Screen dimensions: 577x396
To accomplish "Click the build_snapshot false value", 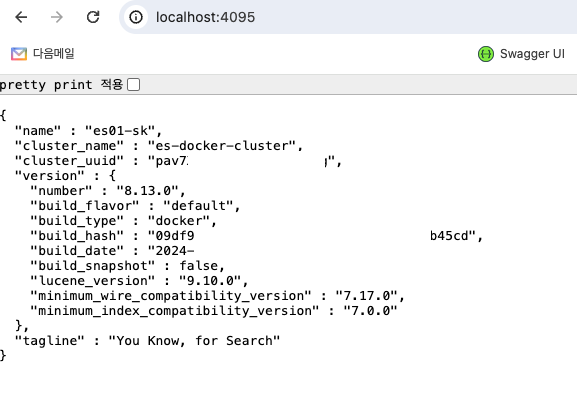I will click(x=198, y=266).
